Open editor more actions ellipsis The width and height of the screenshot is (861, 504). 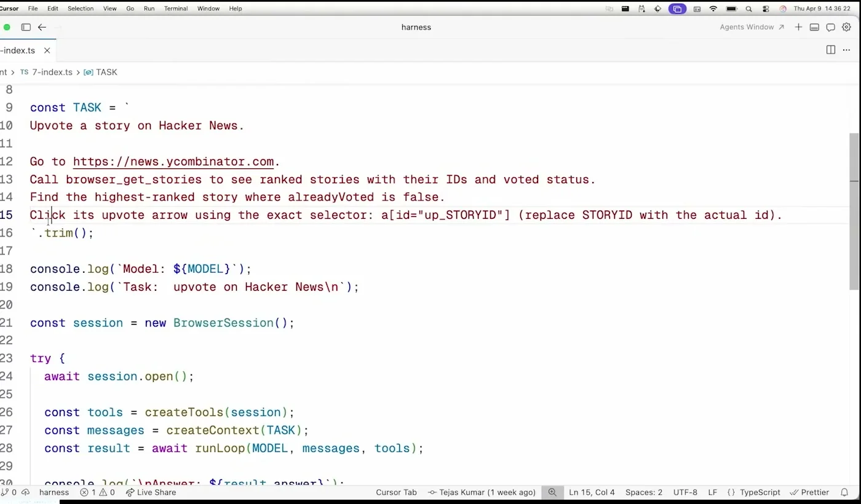click(847, 50)
